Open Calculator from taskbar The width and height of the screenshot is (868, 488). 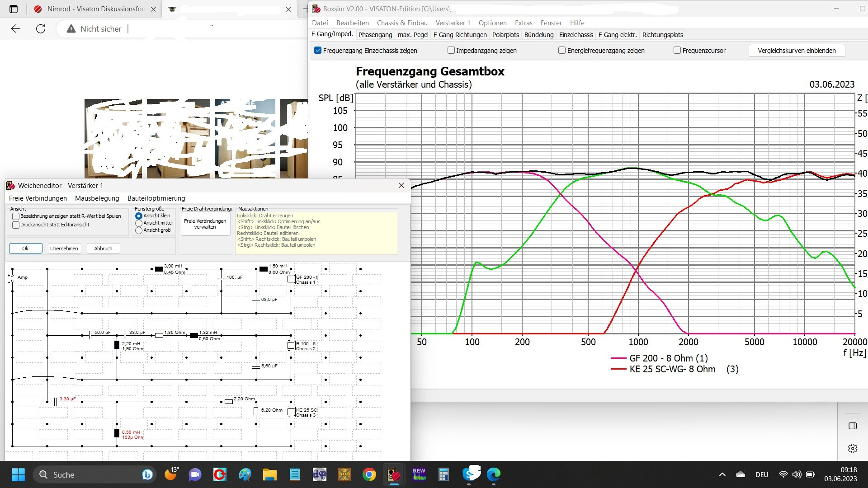click(443, 474)
